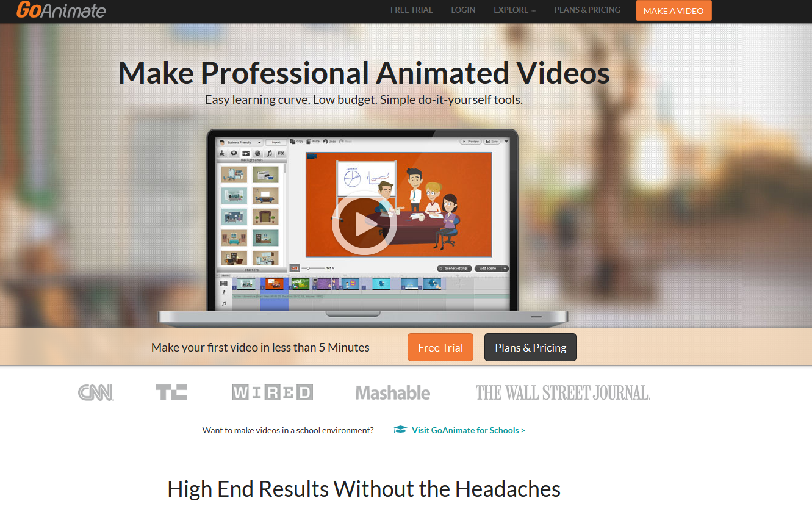812x512 pixels.
Task: Select the first scene thumbnail in timeline
Action: tap(246, 284)
